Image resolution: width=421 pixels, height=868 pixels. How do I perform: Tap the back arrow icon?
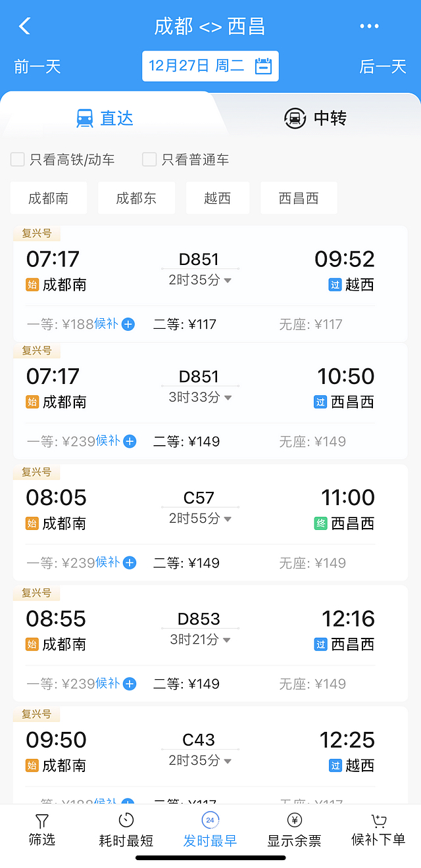tap(25, 26)
